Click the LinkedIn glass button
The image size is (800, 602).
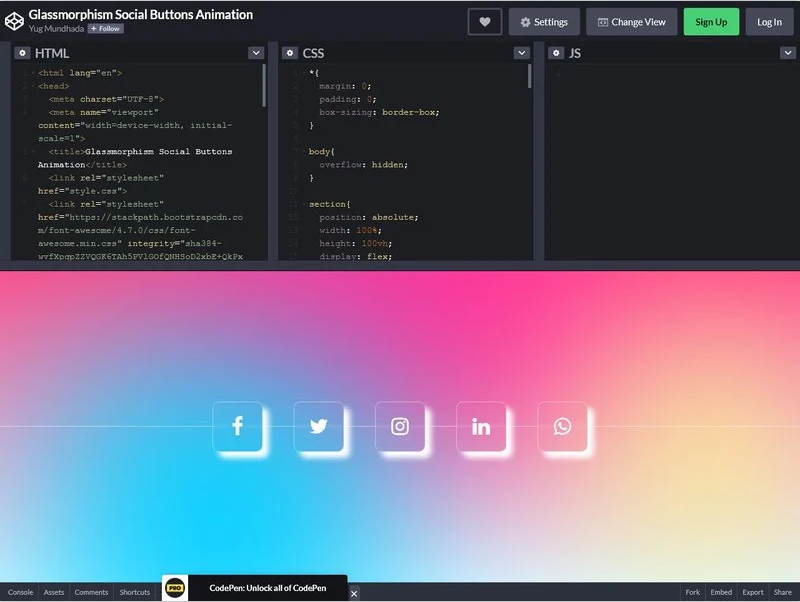(x=481, y=426)
